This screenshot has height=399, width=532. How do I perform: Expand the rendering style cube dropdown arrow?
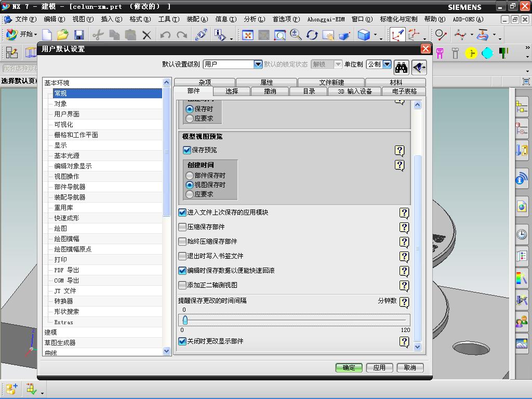pos(375,35)
